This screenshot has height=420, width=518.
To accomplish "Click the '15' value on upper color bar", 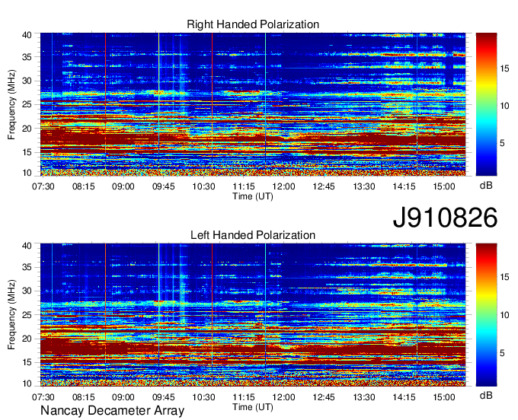I will pos(504,68).
